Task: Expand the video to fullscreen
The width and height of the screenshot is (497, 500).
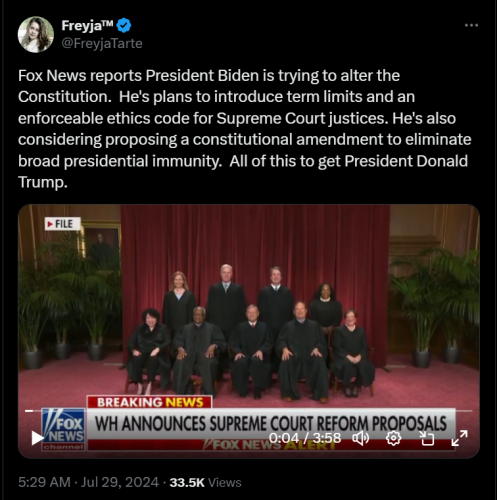Action: [x=460, y=438]
